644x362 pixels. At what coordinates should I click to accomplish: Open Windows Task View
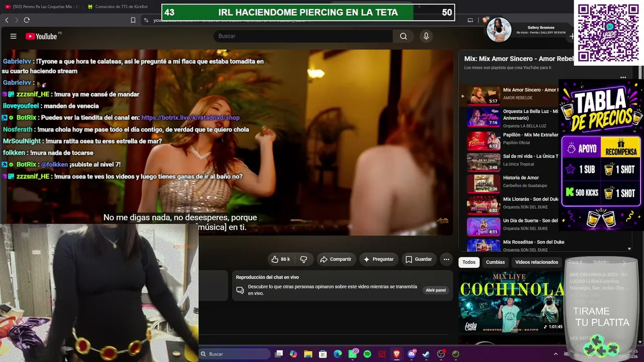point(279,354)
